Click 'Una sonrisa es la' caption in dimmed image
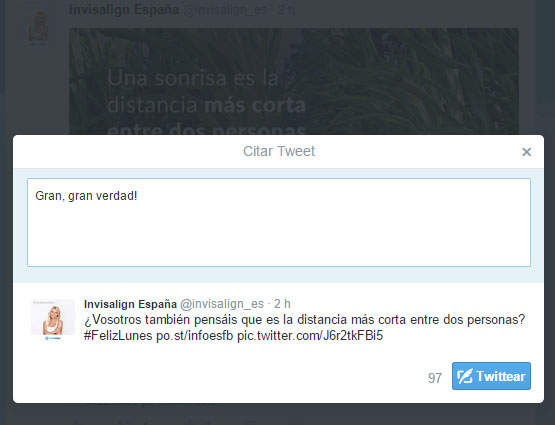The height and width of the screenshot is (425, 555). coord(193,78)
